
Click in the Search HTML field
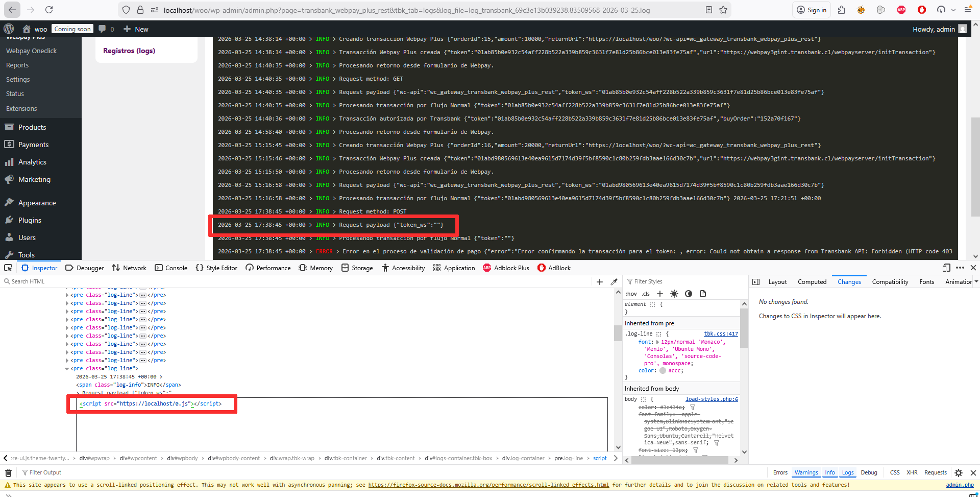click(x=296, y=282)
